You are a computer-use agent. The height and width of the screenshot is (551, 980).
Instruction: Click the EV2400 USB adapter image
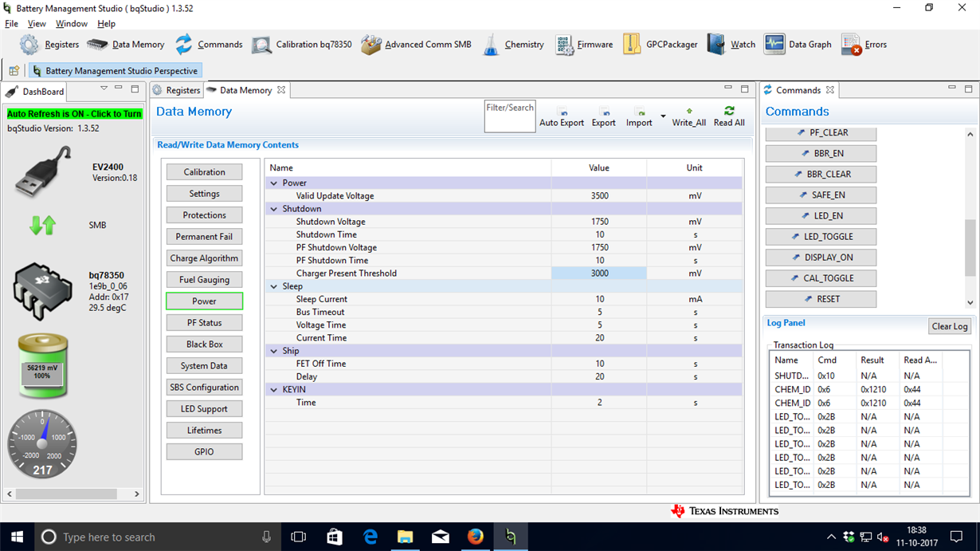click(x=42, y=171)
